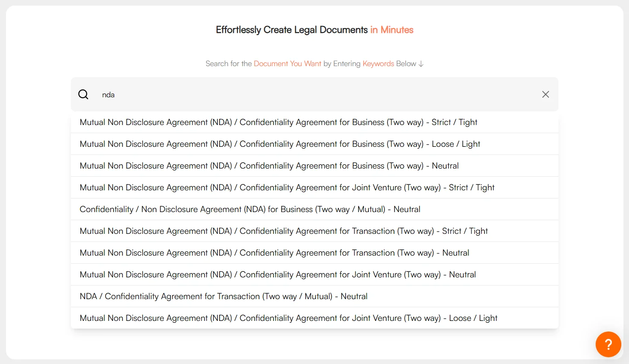Click the 'Search for the' instruction text

coord(229,64)
